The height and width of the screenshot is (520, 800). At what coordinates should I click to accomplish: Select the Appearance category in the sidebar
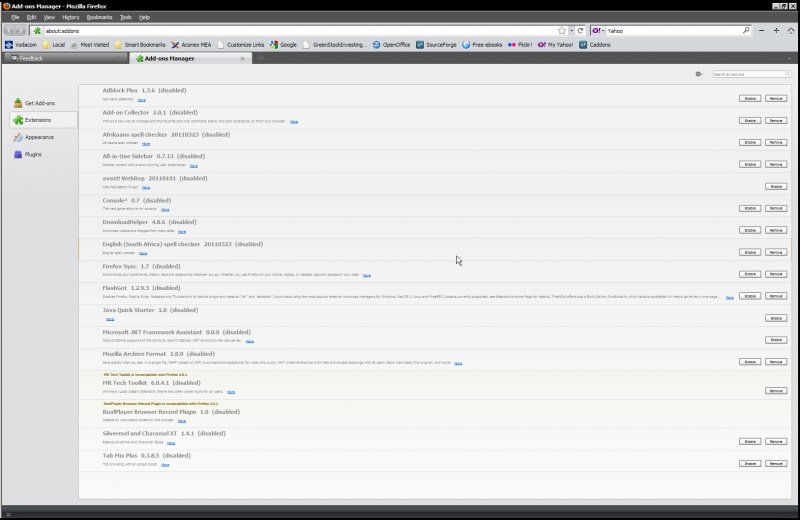43,137
